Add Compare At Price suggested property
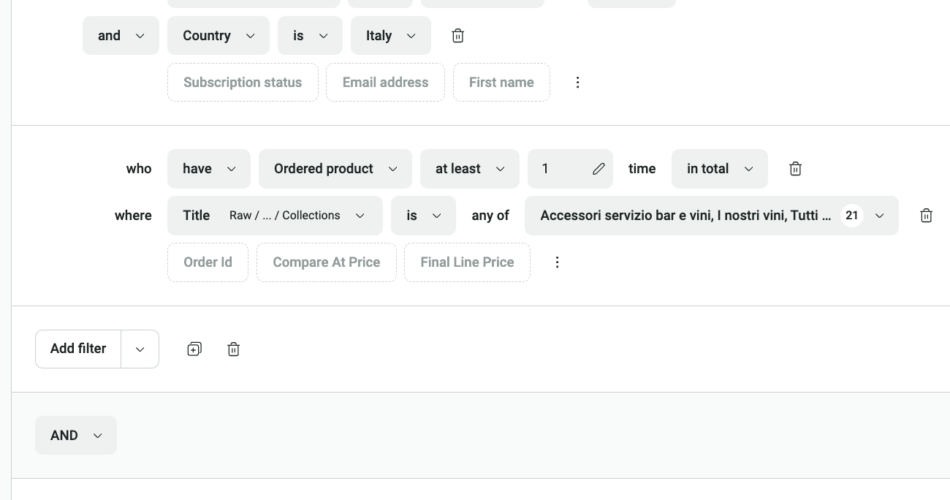950x500 pixels. (x=327, y=262)
